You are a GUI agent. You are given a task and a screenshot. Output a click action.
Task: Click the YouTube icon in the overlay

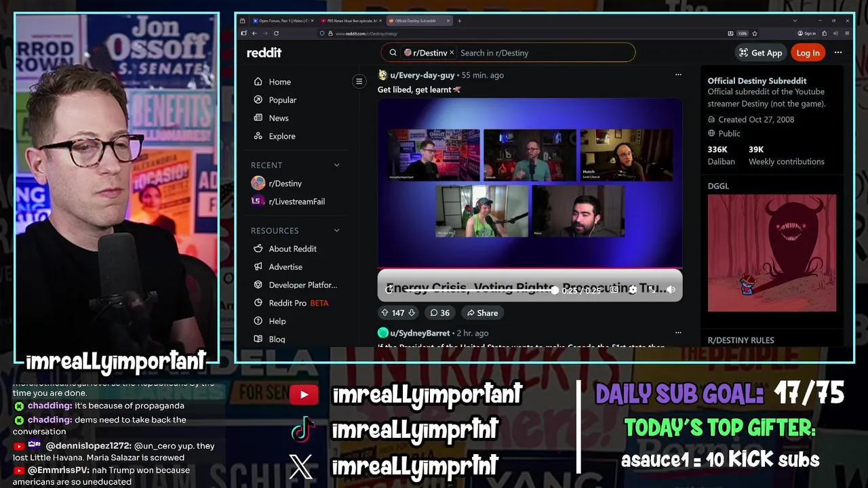pos(304,394)
